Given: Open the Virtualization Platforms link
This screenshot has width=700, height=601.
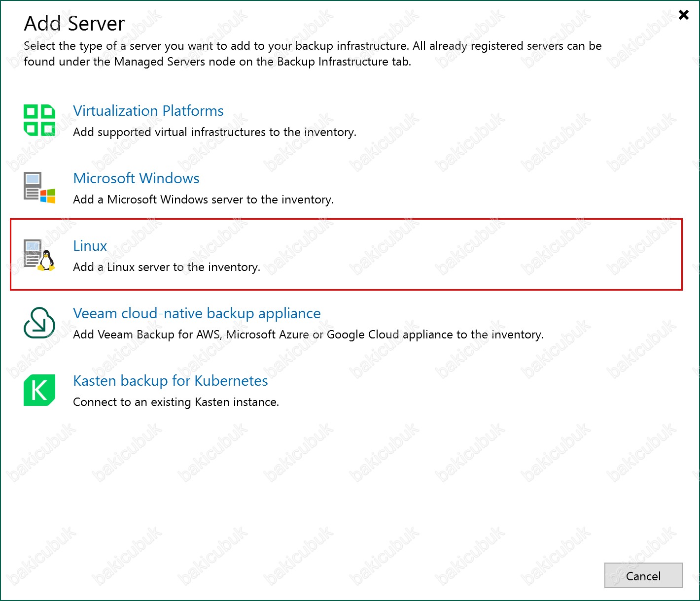Looking at the screenshot, I should tap(148, 111).
